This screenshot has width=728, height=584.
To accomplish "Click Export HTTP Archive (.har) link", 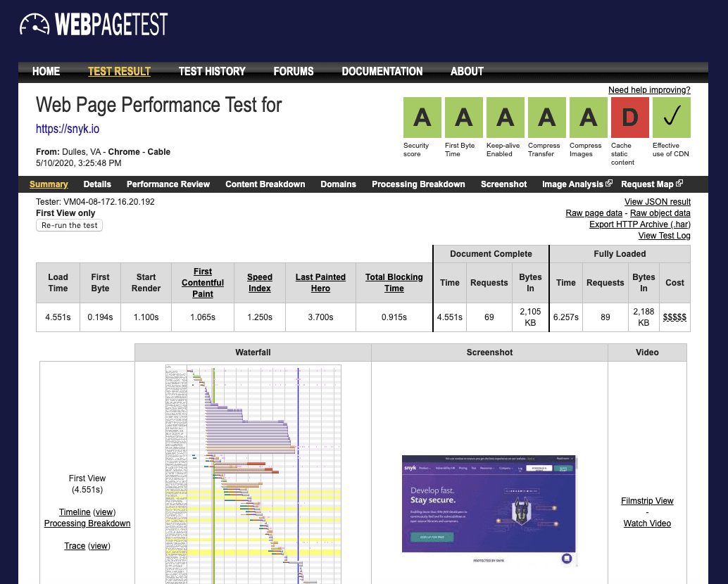I will coord(640,224).
